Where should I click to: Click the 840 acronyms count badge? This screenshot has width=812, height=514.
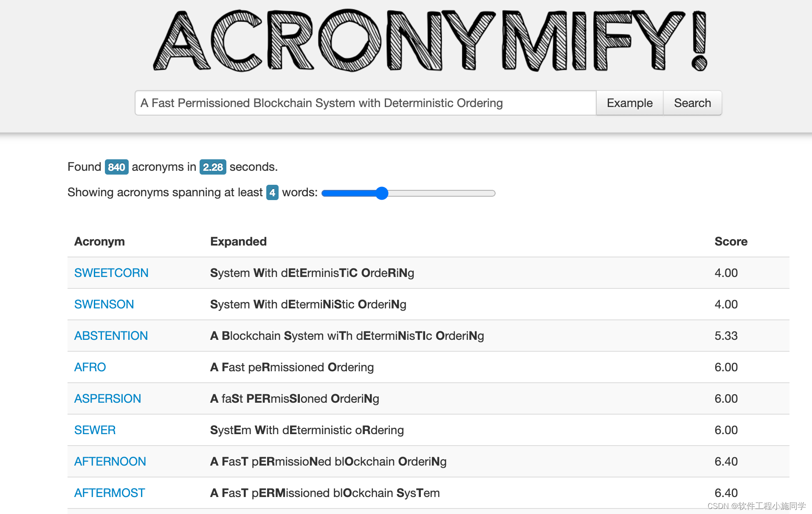tap(116, 167)
